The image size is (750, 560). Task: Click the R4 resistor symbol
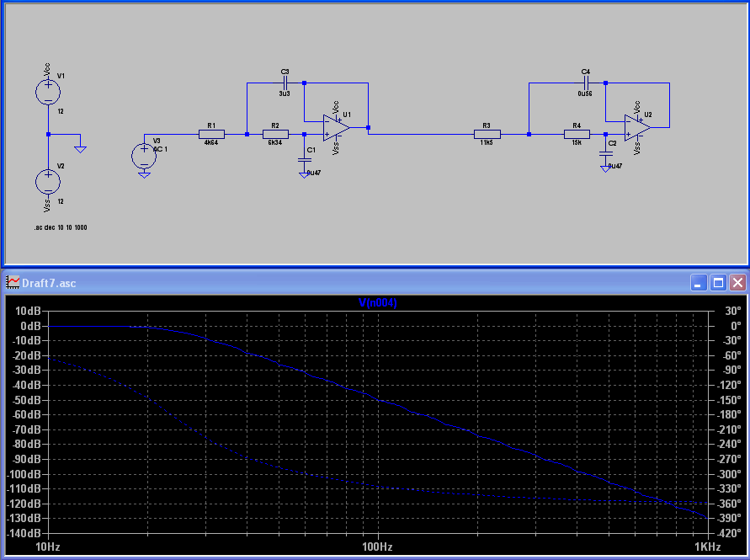577,135
